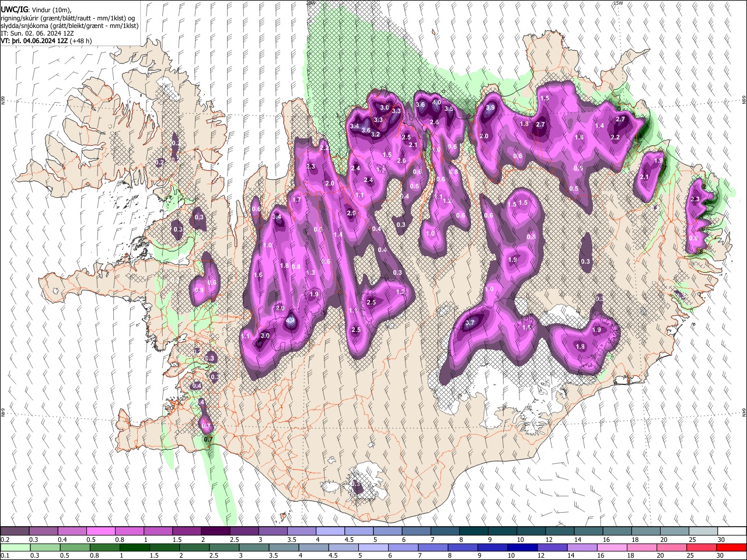
Task: Click the 3.7 value label in the central highlands
Action: tap(471, 323)
